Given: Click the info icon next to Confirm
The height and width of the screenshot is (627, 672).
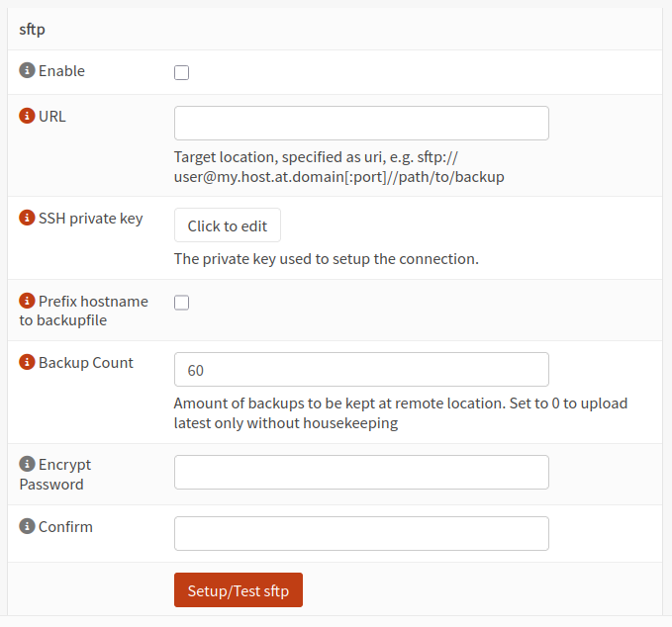Looking at the screenshot, I should click(x=27, y=526).
